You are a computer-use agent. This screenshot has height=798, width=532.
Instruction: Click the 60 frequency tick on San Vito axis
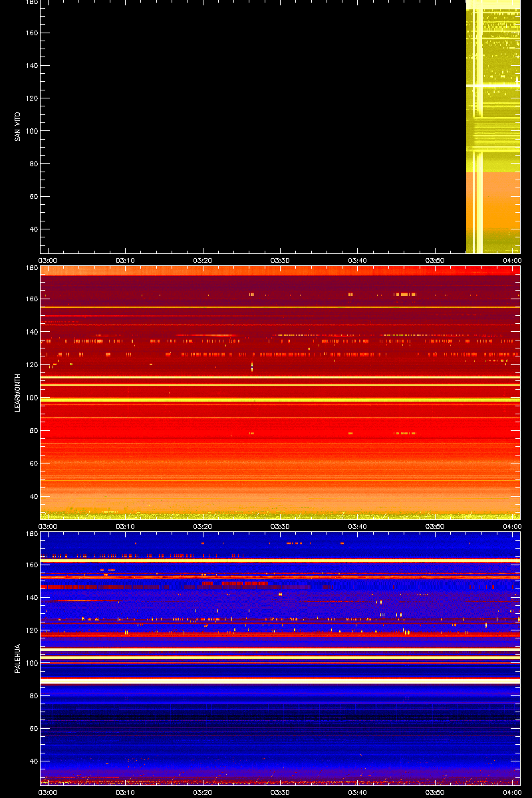33,197
